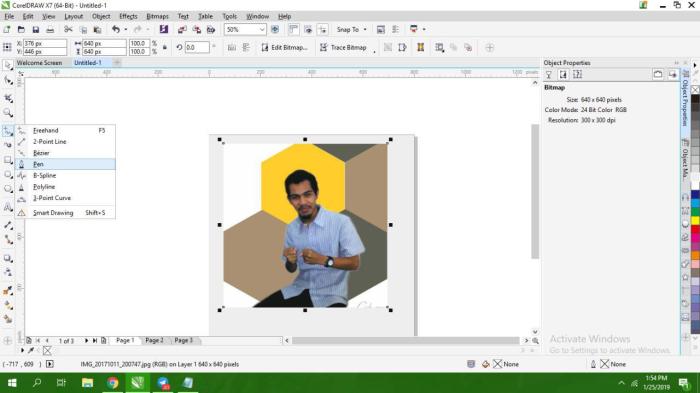Click the Open file icon
Viewport: 700px width, 393px height.
21,29
